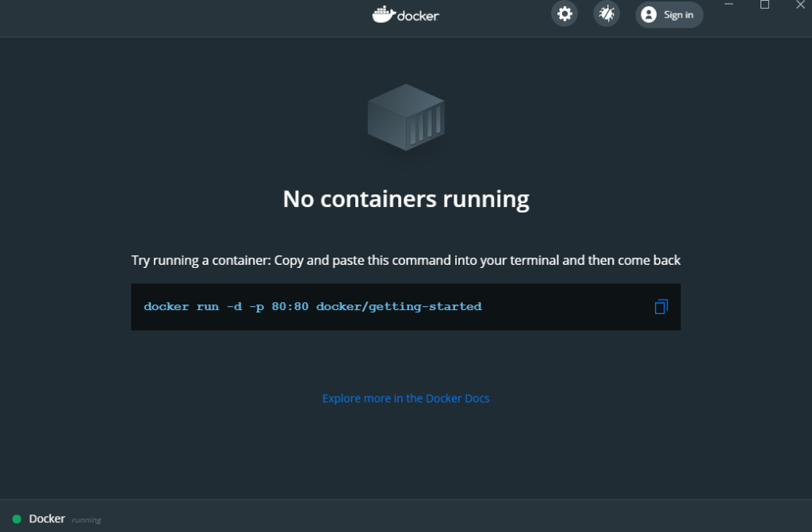Click the green Docker status dot
The image size is (812, 532).
[17, 519]
